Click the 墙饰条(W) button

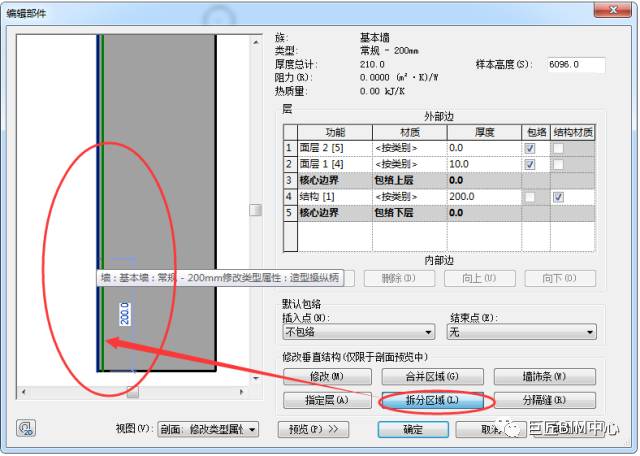544,376
